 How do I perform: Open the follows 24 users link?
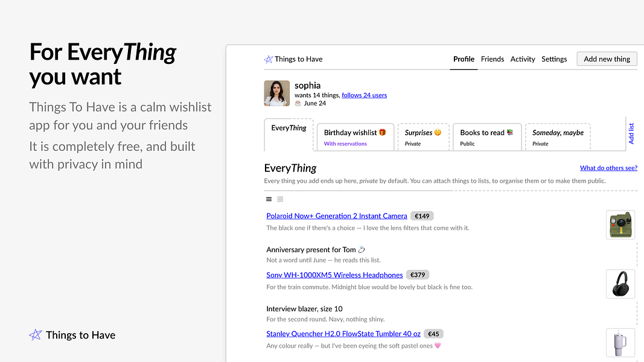(x=365, y=95)
